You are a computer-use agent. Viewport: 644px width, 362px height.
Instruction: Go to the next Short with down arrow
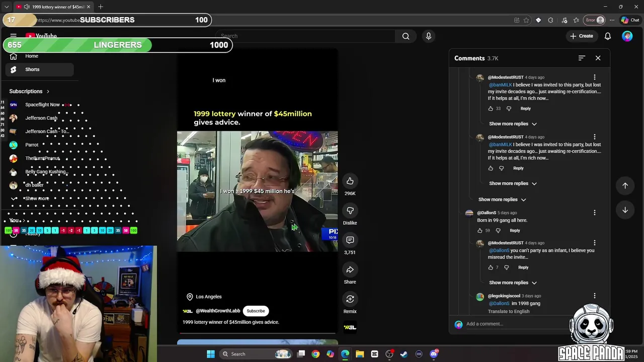pos(625,210)
